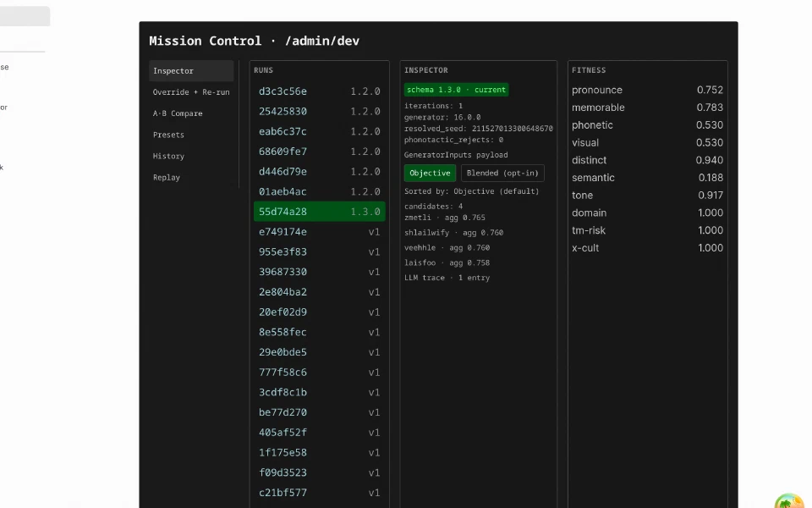The width and height of the screenshot is (812, 508).
Task: Click the visual fitness row
Action: (647, 143)
